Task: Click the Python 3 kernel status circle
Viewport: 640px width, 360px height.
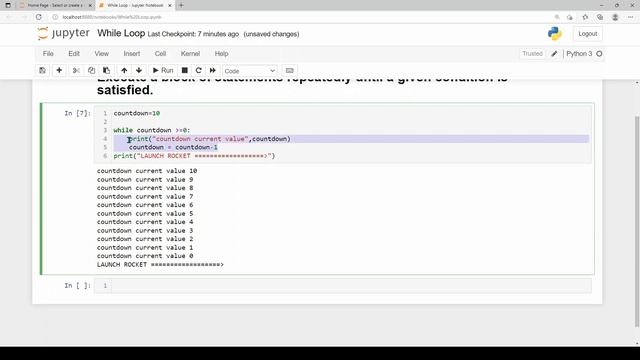Action: click(x=599, y=54)
